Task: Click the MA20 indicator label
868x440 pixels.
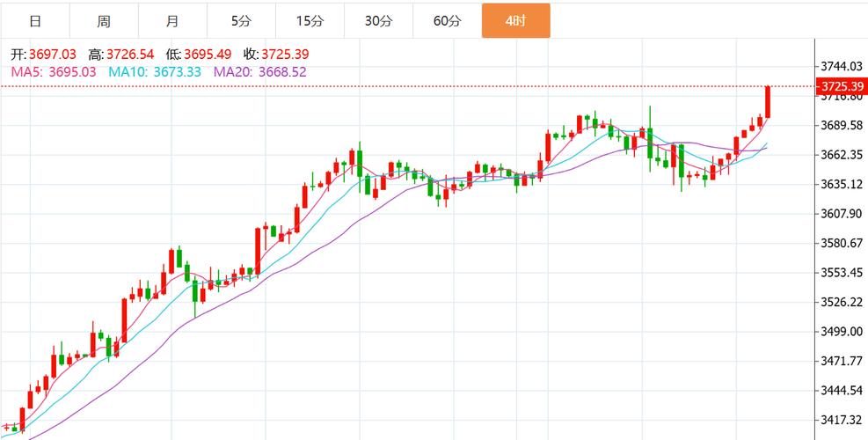Action: (259, 72)
